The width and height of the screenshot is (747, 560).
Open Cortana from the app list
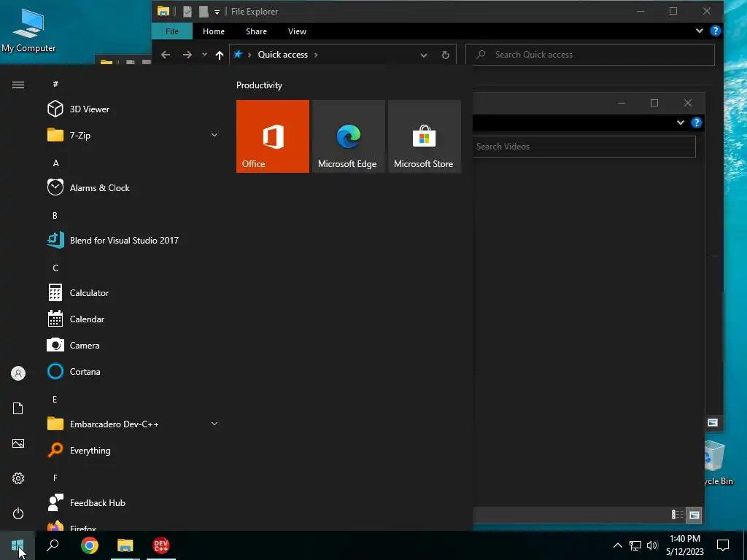132,371
